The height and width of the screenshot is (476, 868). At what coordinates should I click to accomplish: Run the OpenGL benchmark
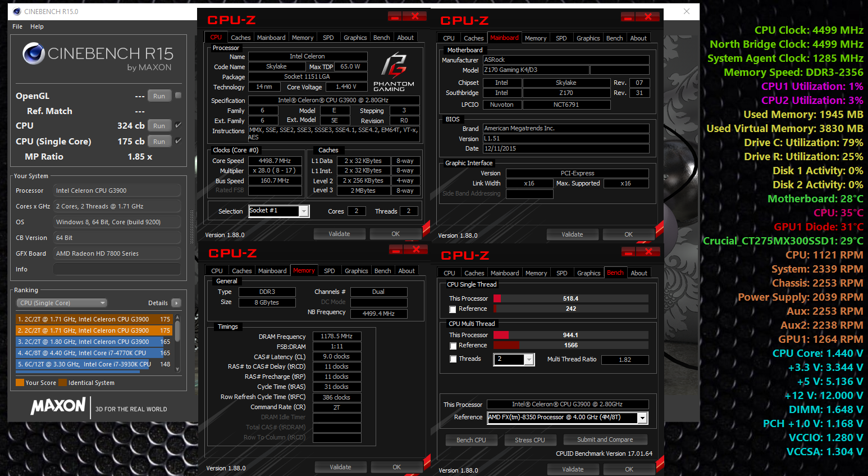pyautogui.click(x=159, y=96)
